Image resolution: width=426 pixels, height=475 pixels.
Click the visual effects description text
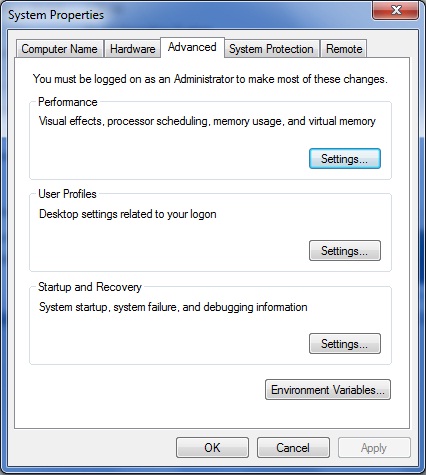(x=207, y=121)
